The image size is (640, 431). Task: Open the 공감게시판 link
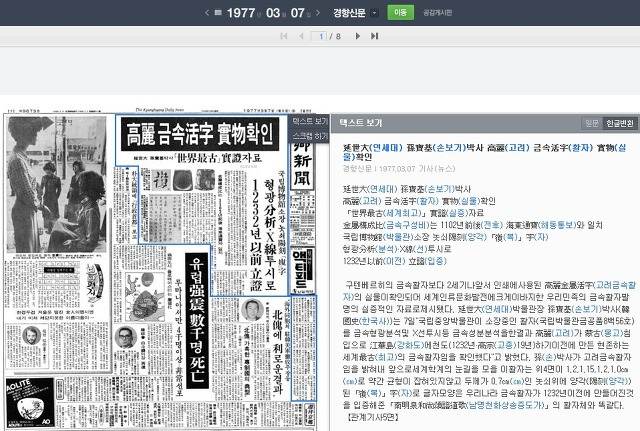point(437,13)
